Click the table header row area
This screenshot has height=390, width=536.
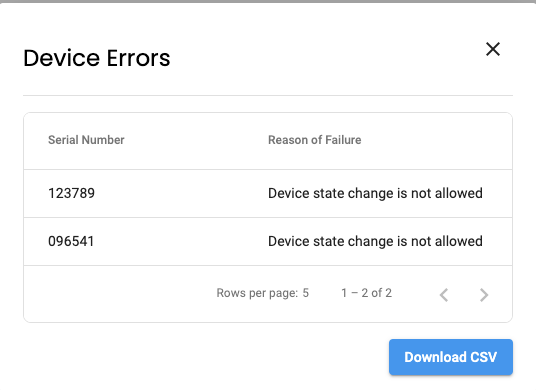coord(268,141)
